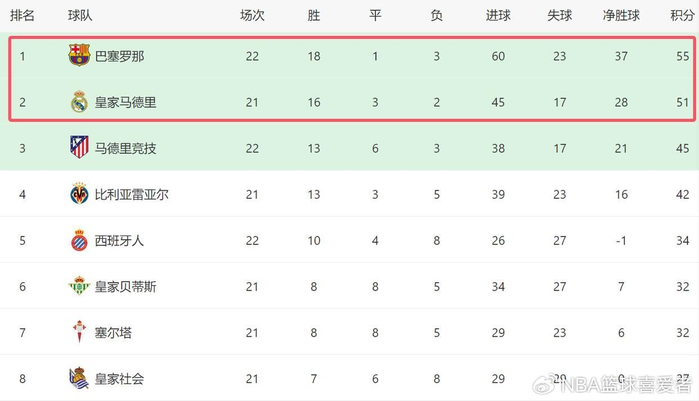The height and width of the screenshot is (401, 699).
Task: Click the 比利亚雷亚尔 team name
Action: pyautogui.click(x=132, y=194)
